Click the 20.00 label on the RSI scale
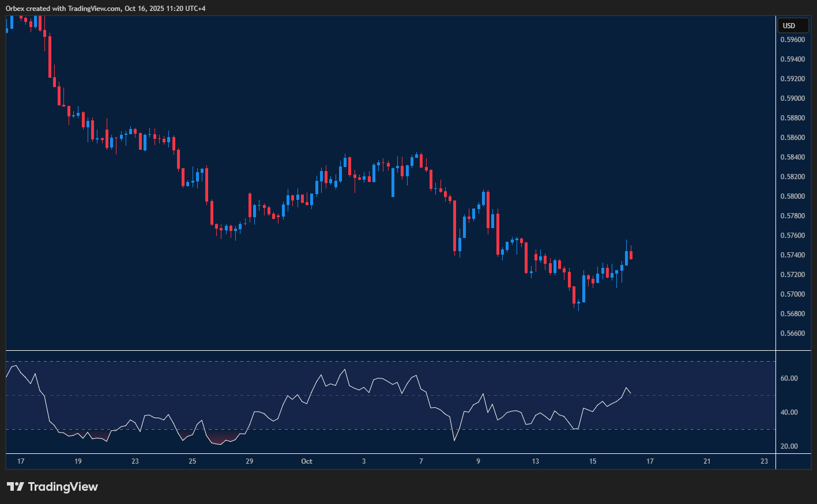The image size is (817, 504). pos(790,445)
